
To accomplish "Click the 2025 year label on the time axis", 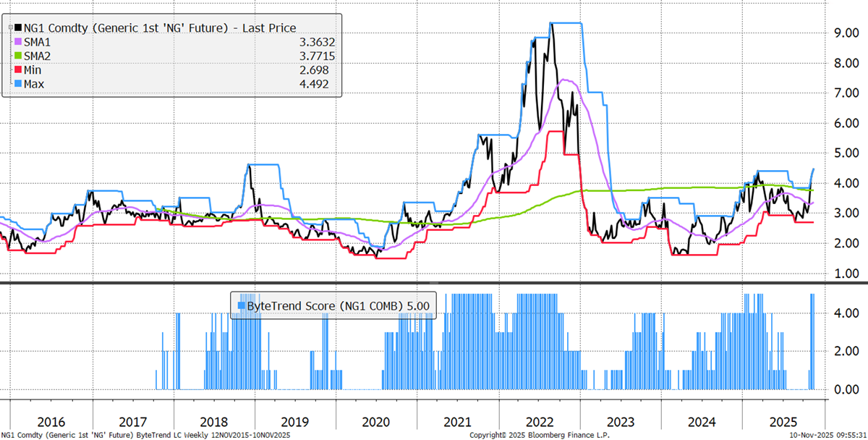I will (782, 419).
